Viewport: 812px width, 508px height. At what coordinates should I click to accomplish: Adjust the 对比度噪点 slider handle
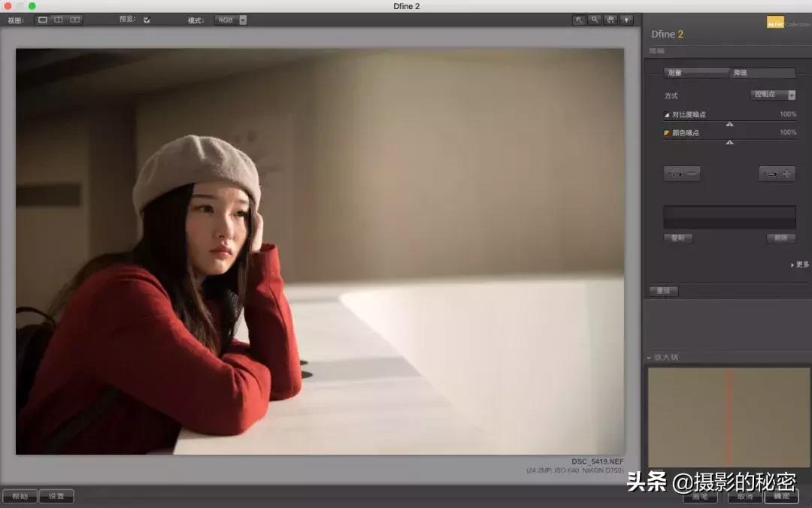pos(729,124)
